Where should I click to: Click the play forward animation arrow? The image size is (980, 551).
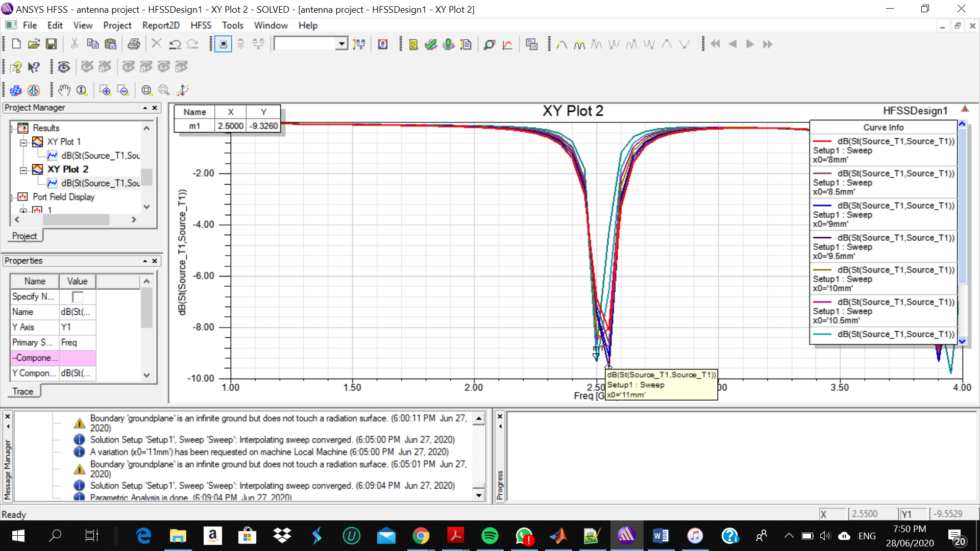[750, 44]
